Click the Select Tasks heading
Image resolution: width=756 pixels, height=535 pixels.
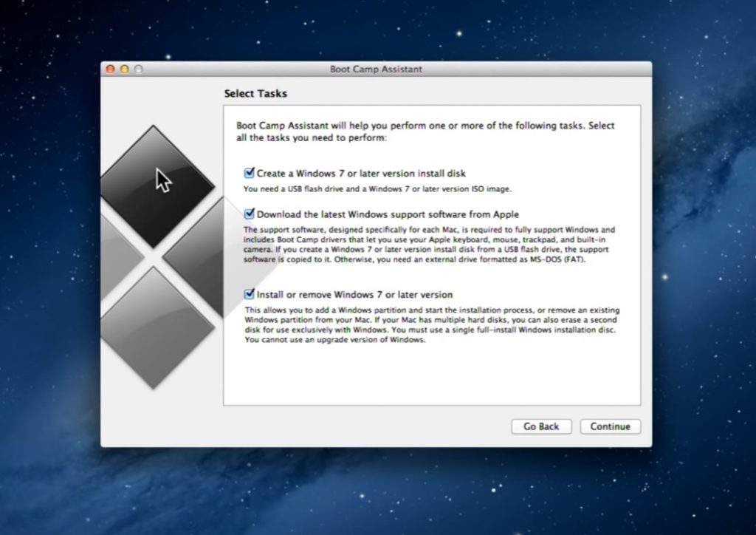click(255, 94)
